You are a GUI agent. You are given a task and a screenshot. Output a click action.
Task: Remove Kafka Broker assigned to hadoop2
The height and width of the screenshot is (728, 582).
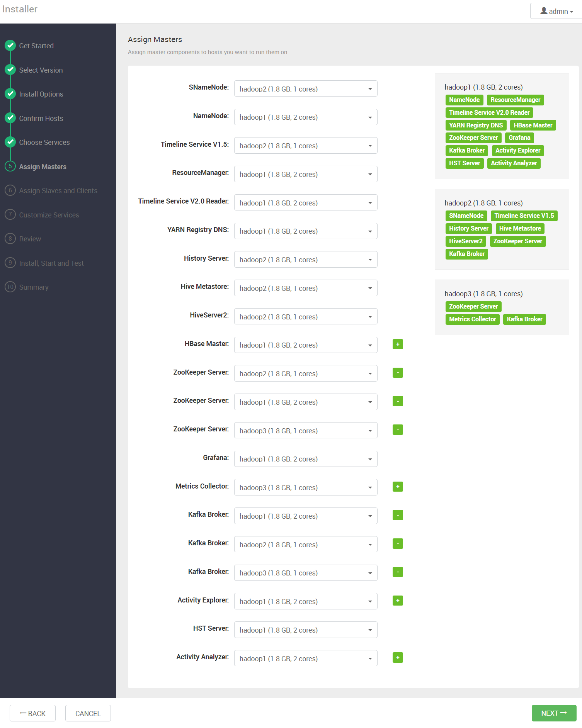(x=398, y=544)
